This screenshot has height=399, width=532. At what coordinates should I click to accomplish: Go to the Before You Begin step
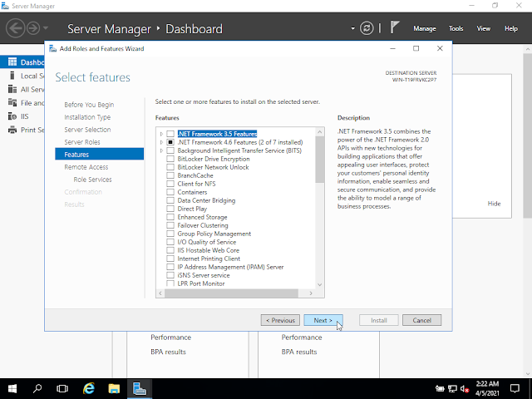pos(89,105)
